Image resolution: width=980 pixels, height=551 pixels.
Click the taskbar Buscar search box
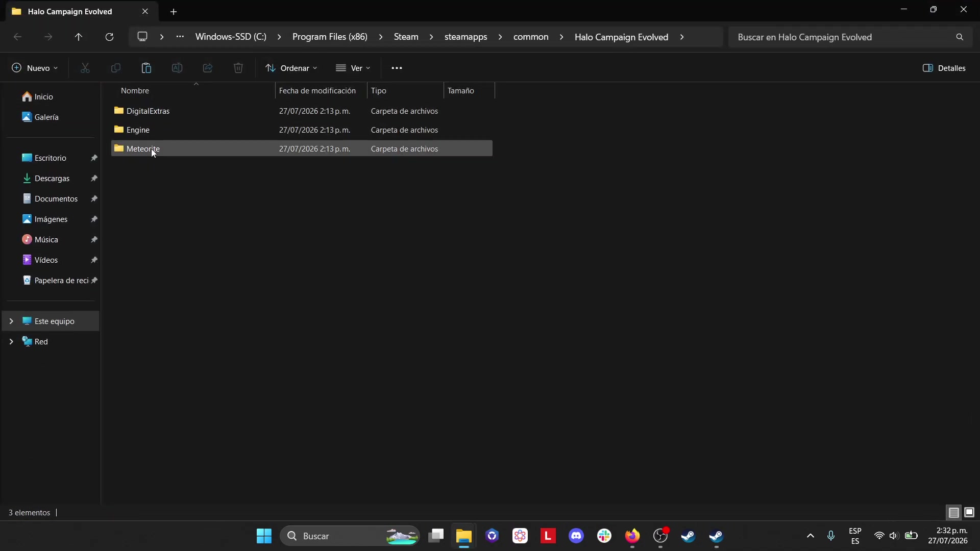tap(350, 536)
